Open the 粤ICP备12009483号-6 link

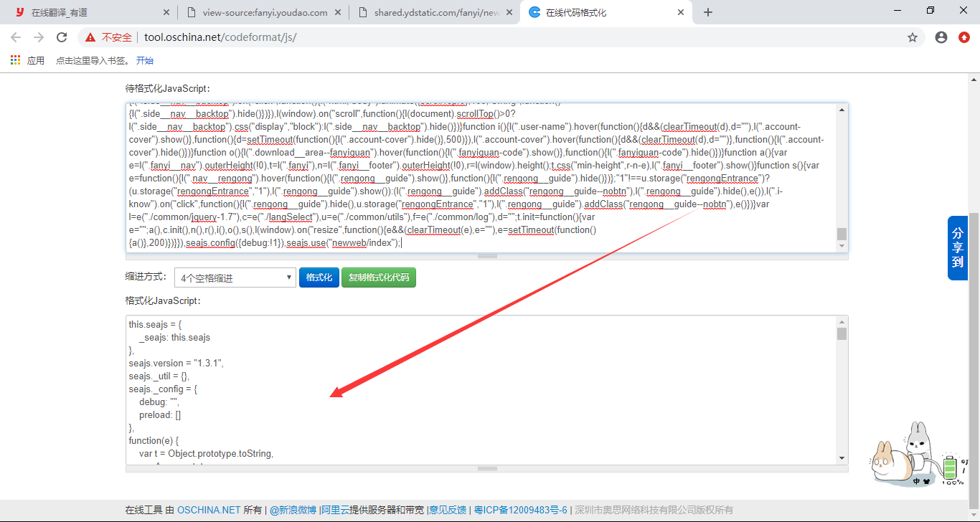coord(521,511)
